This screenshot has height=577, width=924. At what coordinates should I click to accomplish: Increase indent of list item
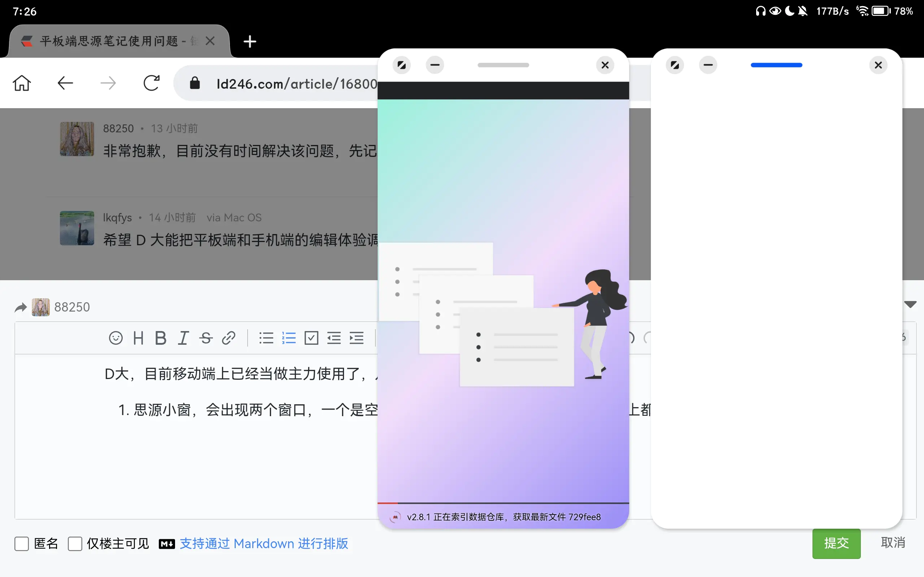point(356,338)
